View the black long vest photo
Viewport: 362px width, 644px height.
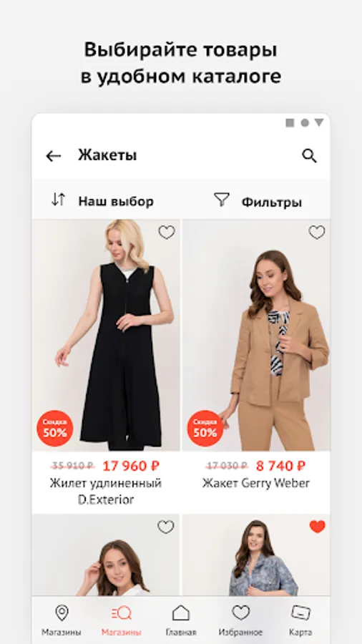click(x=106, y=335)
